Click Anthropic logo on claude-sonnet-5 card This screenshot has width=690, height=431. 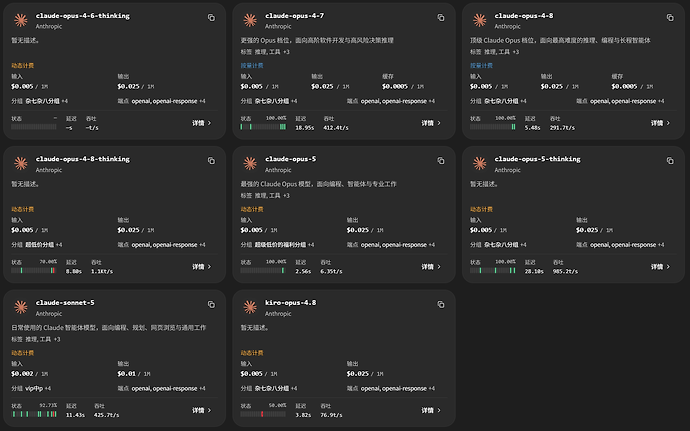coord(20,307)
